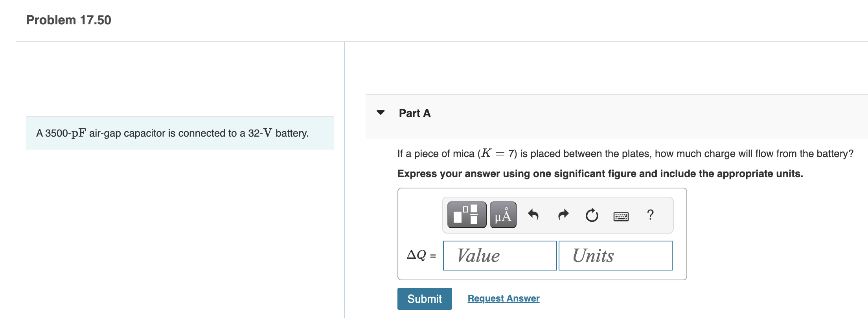Click the question mark help icon
Viewport: 868px width, 318px height.
[650, 215]
